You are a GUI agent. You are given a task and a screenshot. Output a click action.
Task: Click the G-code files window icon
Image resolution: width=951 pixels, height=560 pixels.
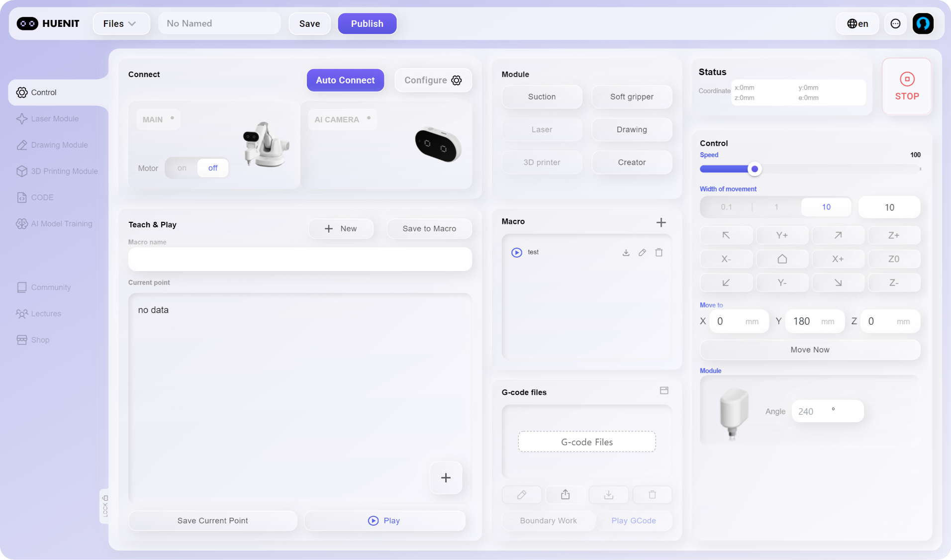(664, 390)
